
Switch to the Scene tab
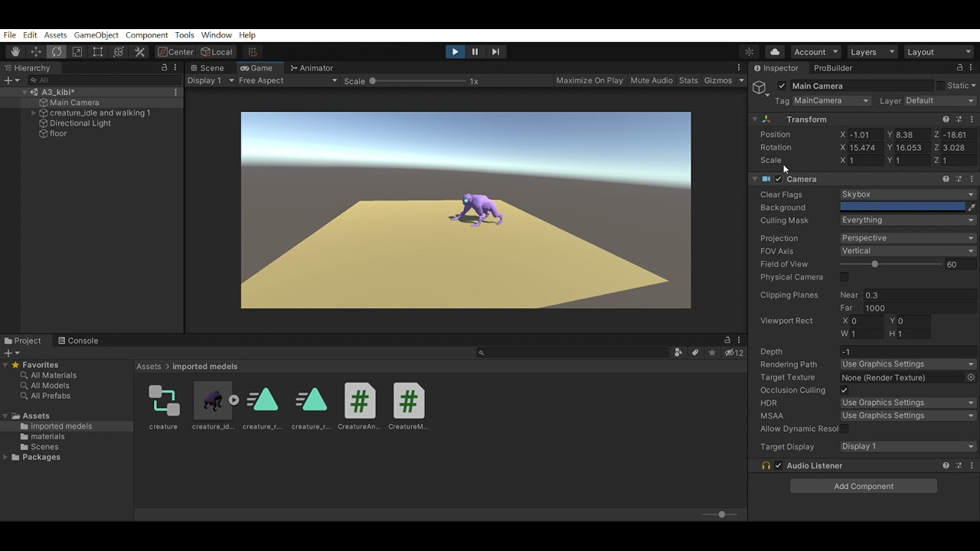pyautogui.click(x=207, y=68)
